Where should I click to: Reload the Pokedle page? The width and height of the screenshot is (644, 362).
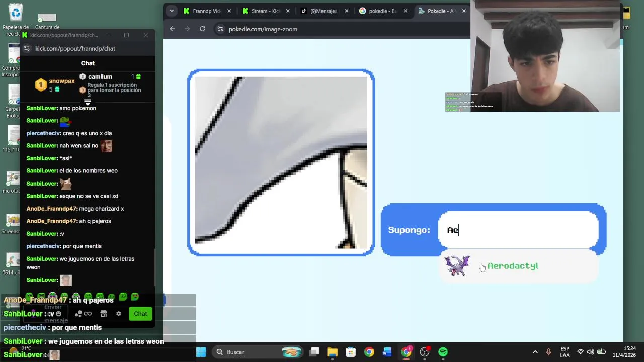[202, 29]
